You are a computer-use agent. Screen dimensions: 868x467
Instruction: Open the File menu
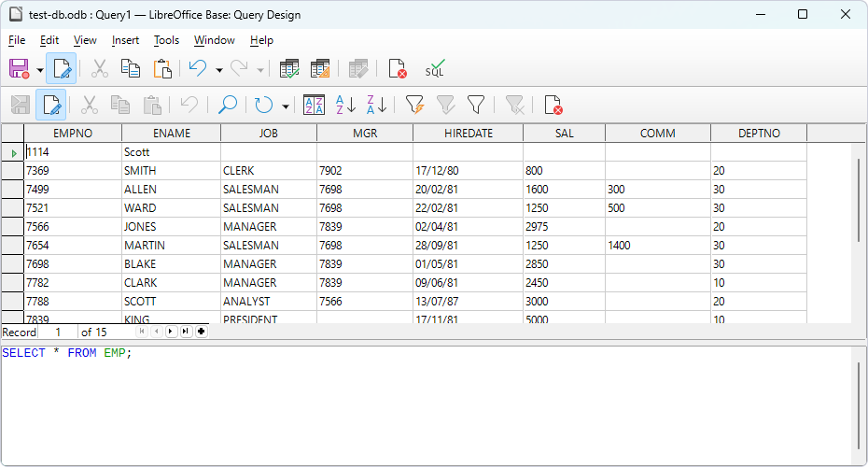point(17,40)
